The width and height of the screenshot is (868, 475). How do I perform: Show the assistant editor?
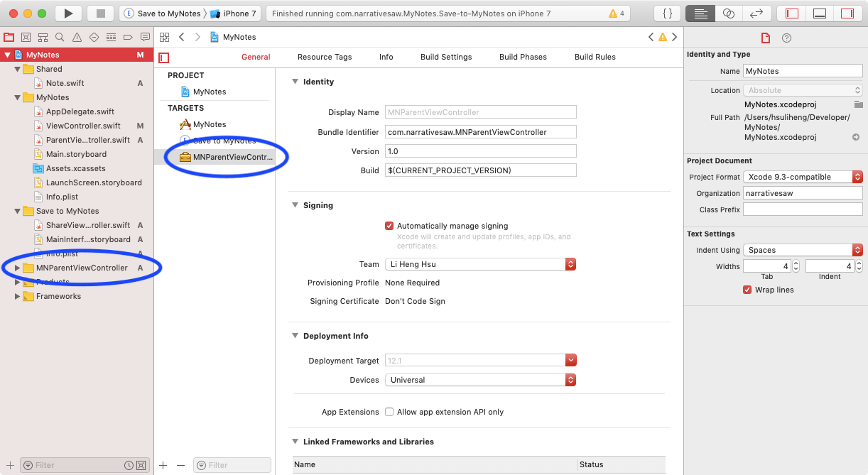(x=728, y=13)
